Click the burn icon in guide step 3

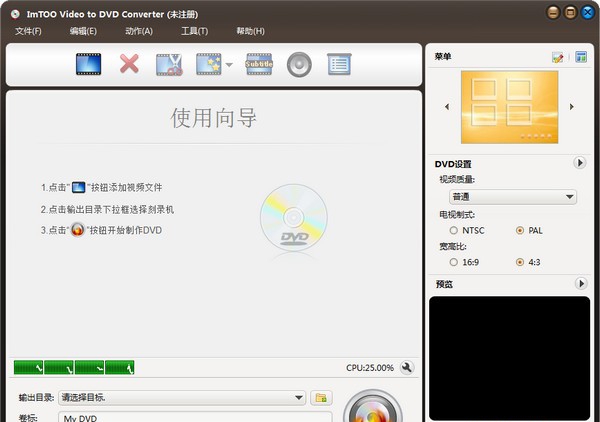77,230
